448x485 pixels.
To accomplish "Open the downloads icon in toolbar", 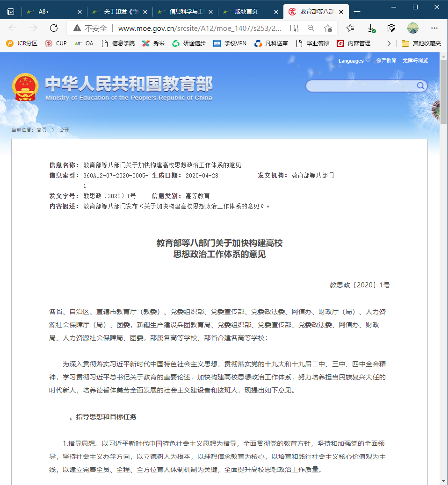I will [371, 28].
